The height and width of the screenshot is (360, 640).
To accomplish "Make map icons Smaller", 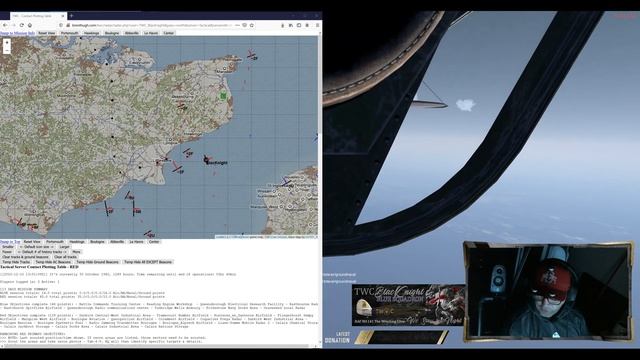I will coord(8,247).
